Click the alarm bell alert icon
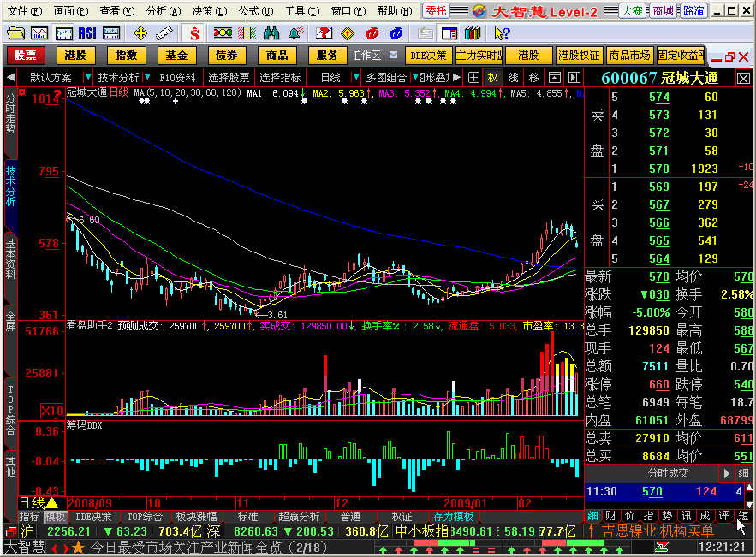Viewport: 756px width, 557px height. coord(295,33)
